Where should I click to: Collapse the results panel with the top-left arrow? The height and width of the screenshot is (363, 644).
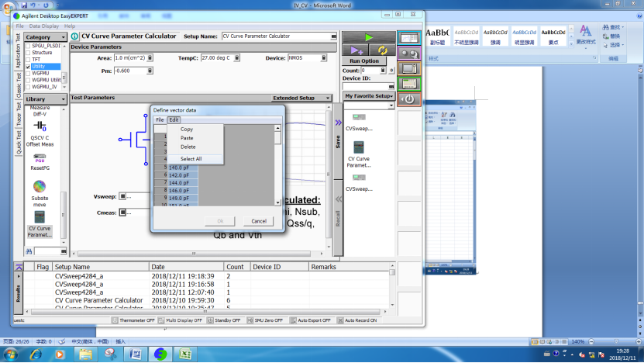[x=19, y=268]
